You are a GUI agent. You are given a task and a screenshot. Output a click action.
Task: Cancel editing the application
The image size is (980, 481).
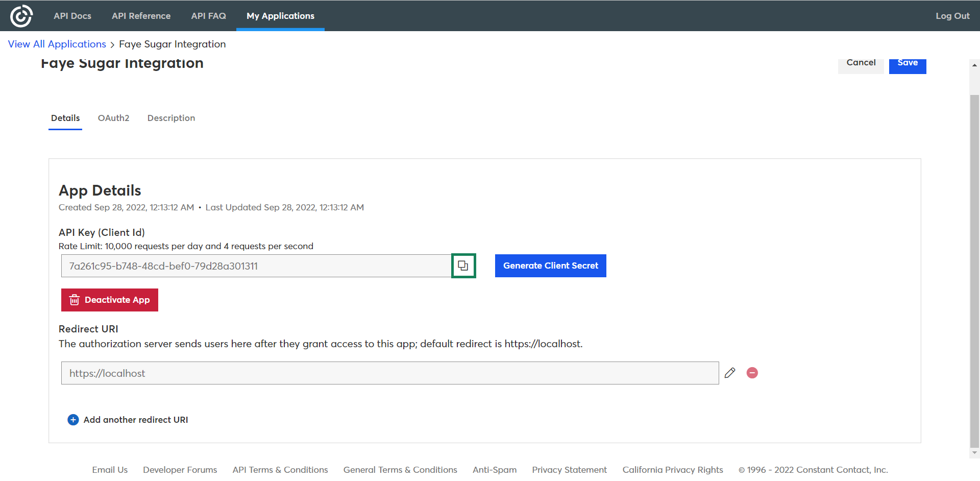(861, 64)
